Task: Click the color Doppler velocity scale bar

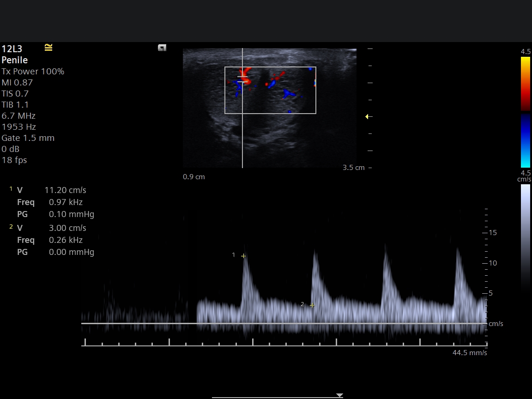Action: pyautogui.click(x=526, y=112)
